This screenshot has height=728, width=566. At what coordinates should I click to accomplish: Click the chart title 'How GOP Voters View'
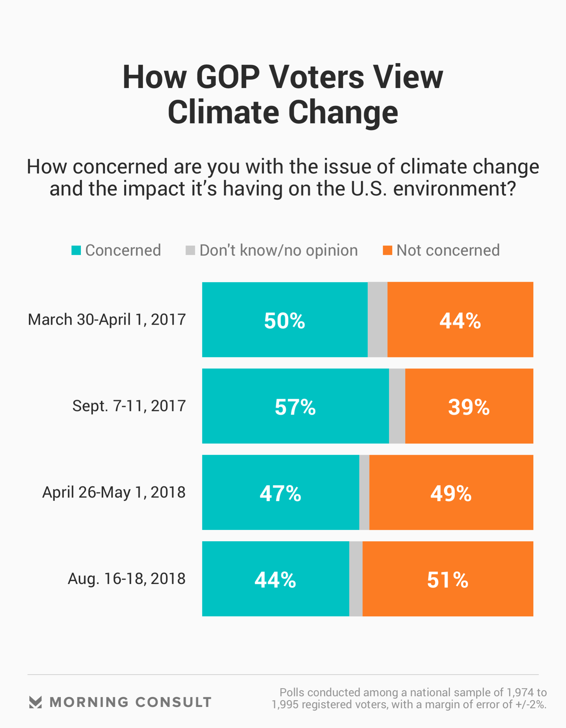[x=283, y=77]
